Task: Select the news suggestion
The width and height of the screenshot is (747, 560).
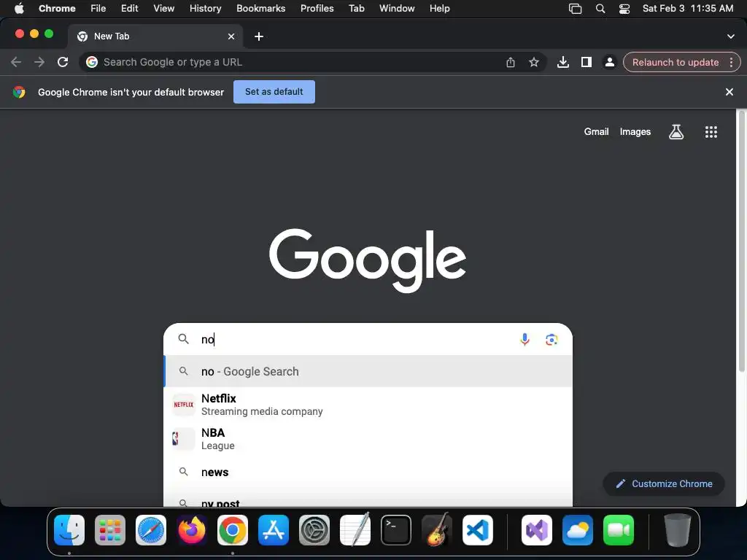Action: pos(368,472)
